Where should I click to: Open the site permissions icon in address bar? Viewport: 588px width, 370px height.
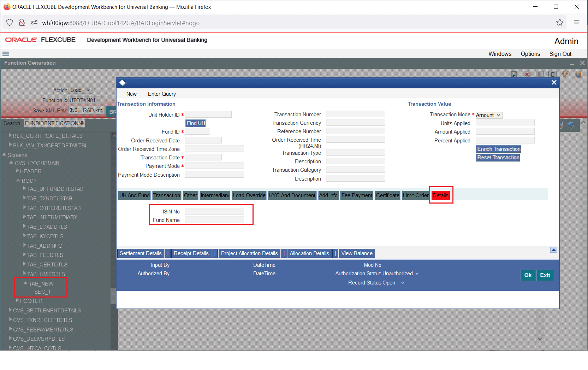coord(34,23)
